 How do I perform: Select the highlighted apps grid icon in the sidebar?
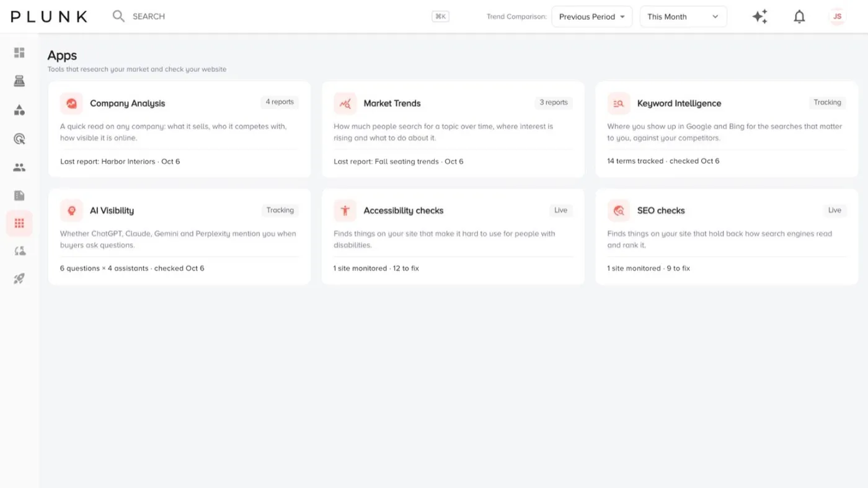(19, 223)
